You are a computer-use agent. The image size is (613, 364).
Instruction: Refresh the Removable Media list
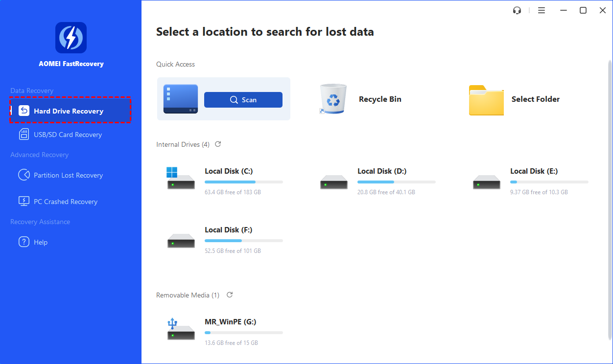(230, 295)
